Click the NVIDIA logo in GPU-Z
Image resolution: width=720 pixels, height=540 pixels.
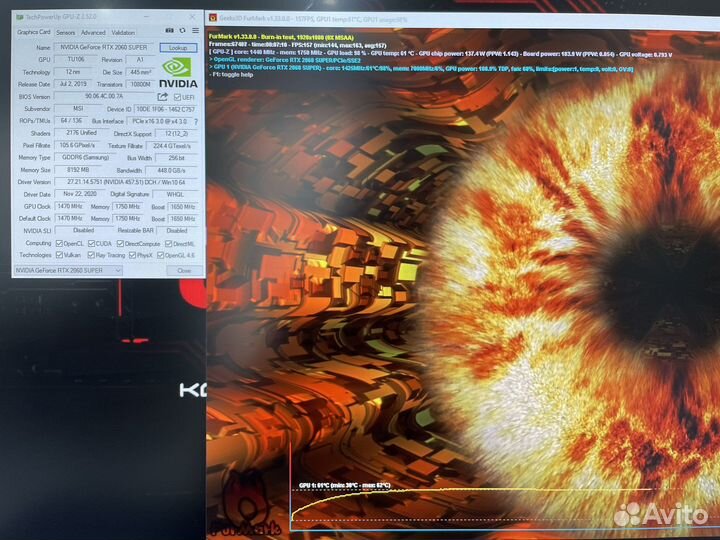(x=178, y=73)
